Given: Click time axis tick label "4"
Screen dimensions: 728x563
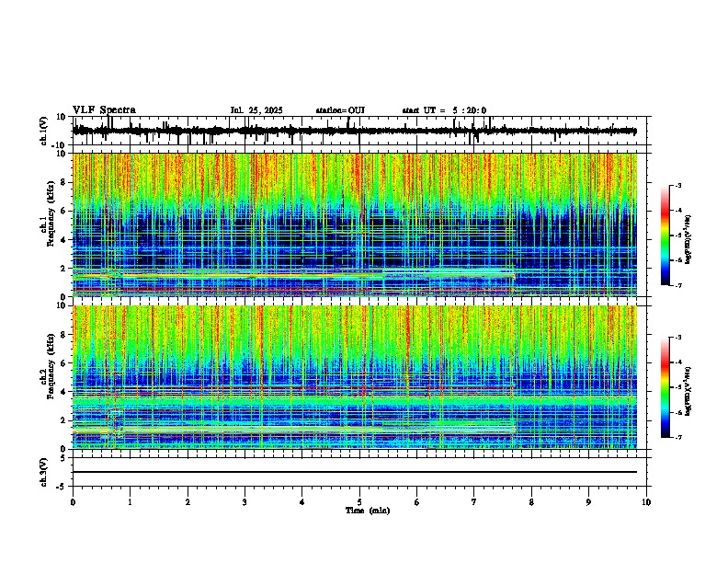Looking at the screenshot, I should [302, 502].
